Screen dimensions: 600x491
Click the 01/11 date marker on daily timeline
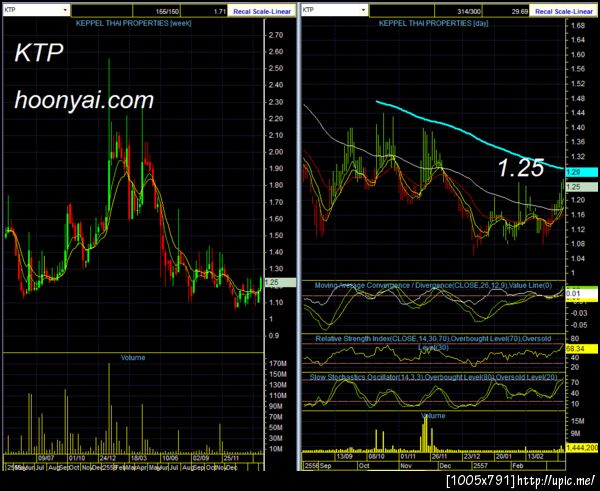point(408,456)
